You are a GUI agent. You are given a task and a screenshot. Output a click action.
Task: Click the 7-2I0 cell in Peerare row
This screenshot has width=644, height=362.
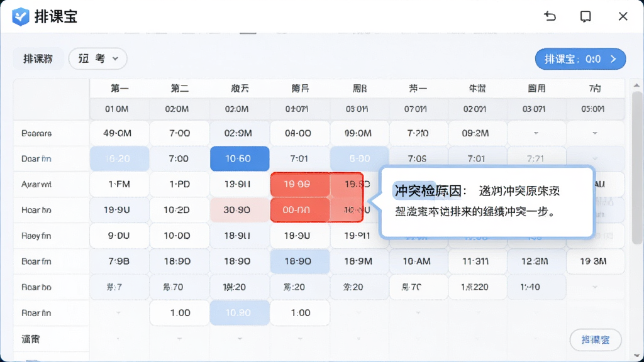coord(418,133)
